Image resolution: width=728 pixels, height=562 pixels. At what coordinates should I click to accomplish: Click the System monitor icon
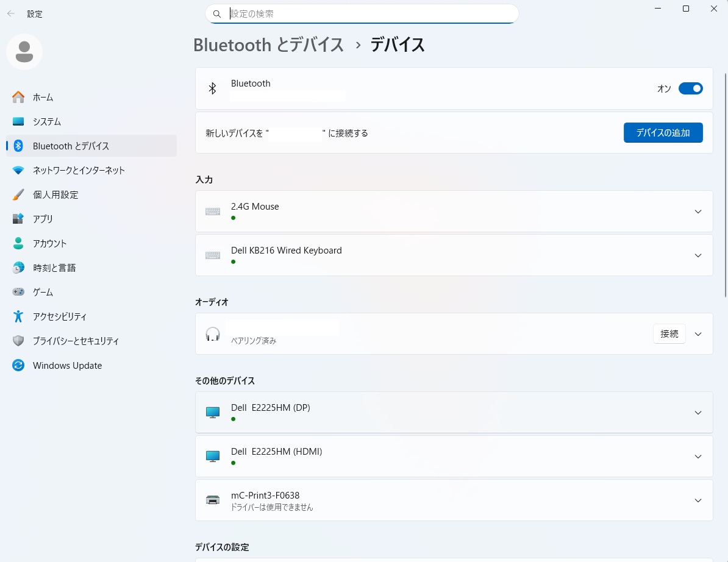click(x=18, y=121)
